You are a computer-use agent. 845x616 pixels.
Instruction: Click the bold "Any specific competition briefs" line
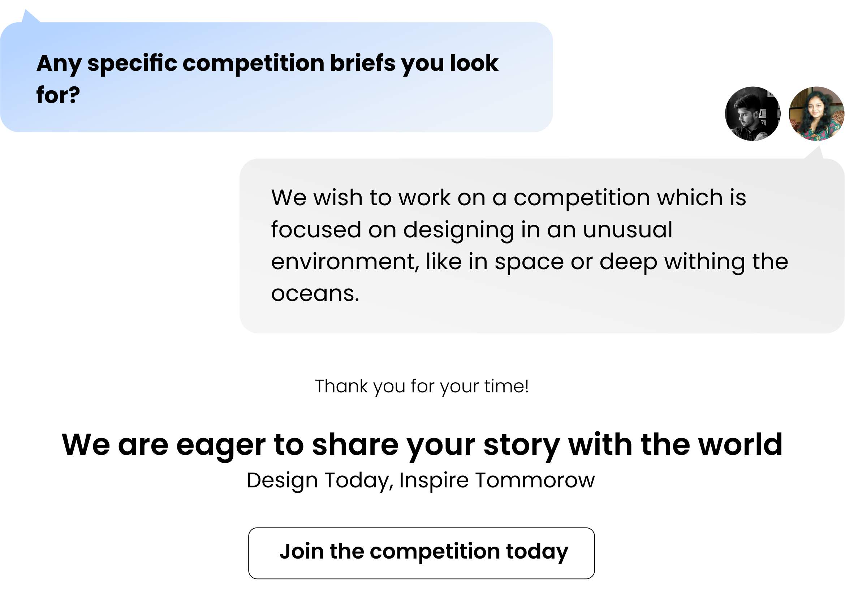coord(267,64)
